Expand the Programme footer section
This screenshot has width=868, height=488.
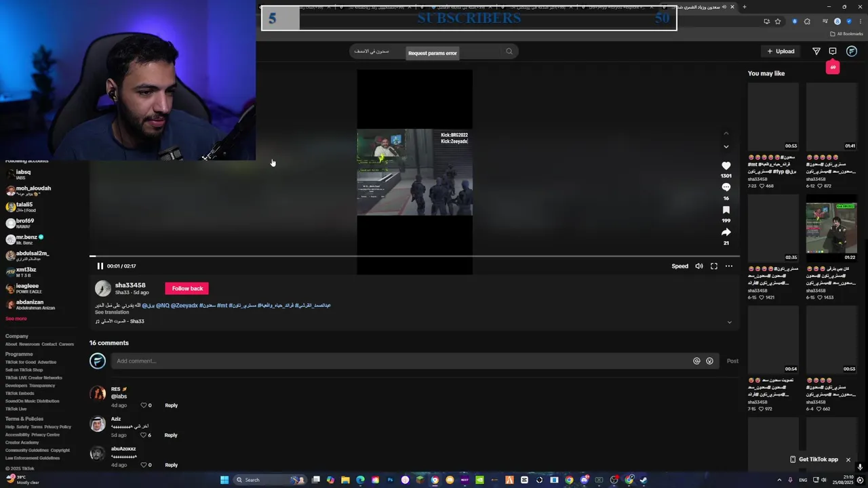coord(19,354)
